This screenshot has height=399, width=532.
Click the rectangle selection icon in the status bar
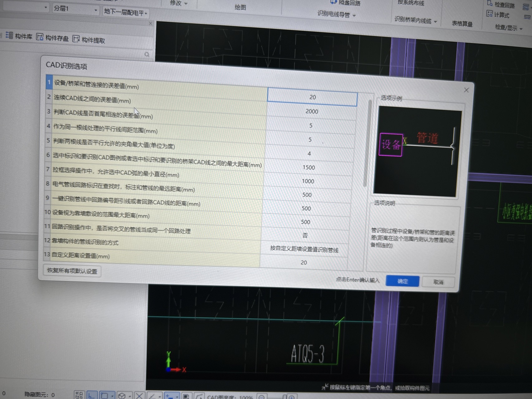(104, 396)
